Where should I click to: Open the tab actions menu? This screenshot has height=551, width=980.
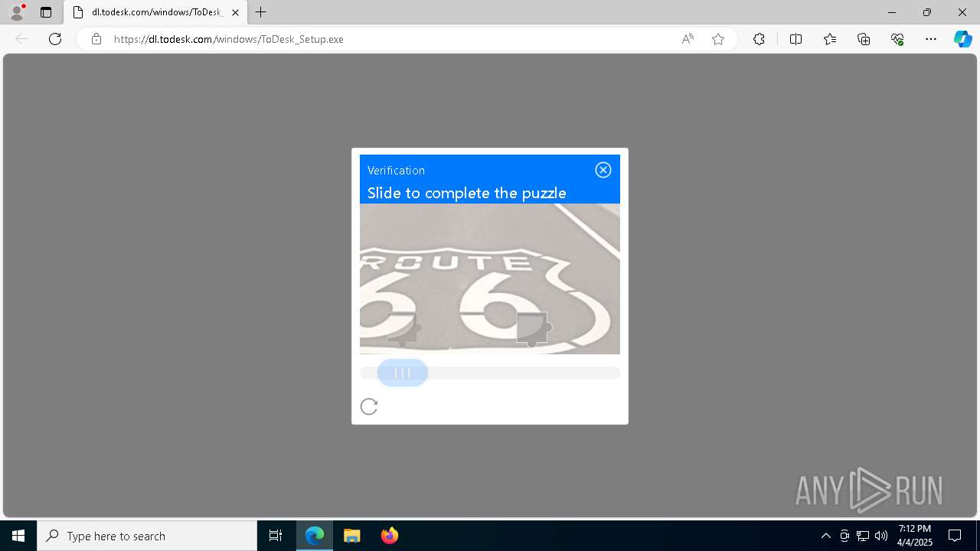(46, 12)
